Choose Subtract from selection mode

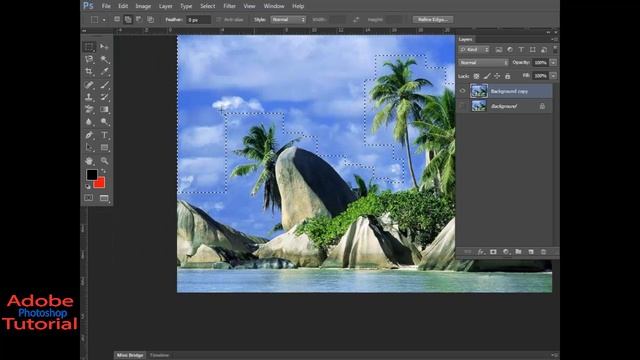(139, 19)
